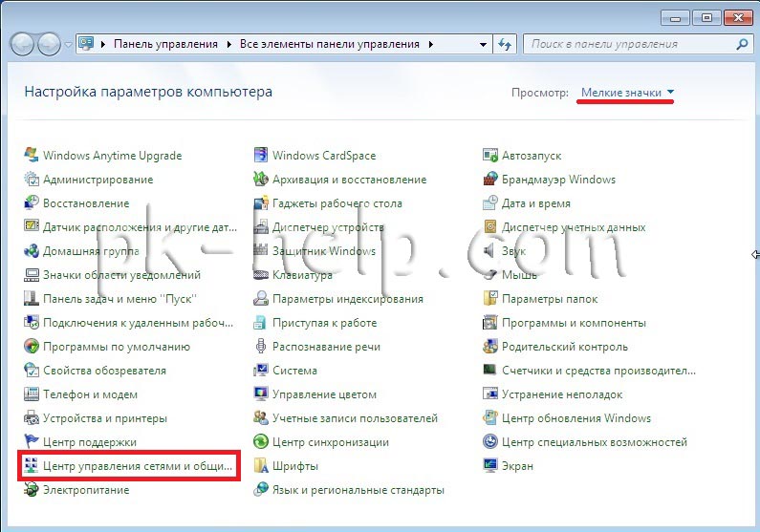Open the Мелкие значки view dropdown
The width and height of the screenshot is (760, 532).
(627, 92)
